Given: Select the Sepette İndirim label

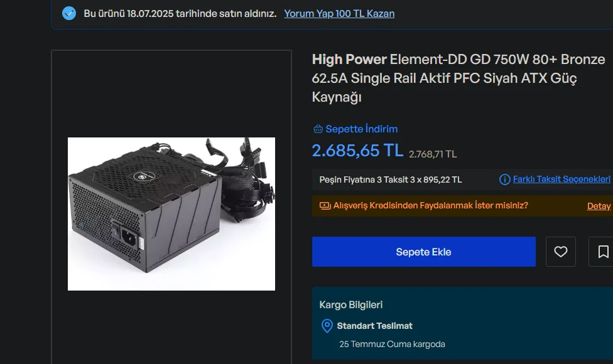Looking at the screenshot, I should coord(361,129).
